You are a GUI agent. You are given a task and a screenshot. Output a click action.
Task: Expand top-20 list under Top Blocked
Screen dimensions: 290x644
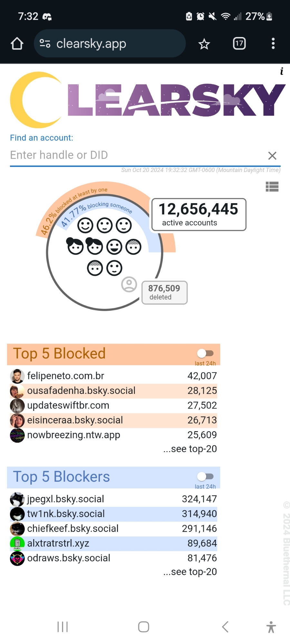pyautogui.click(x=190, y=449)
